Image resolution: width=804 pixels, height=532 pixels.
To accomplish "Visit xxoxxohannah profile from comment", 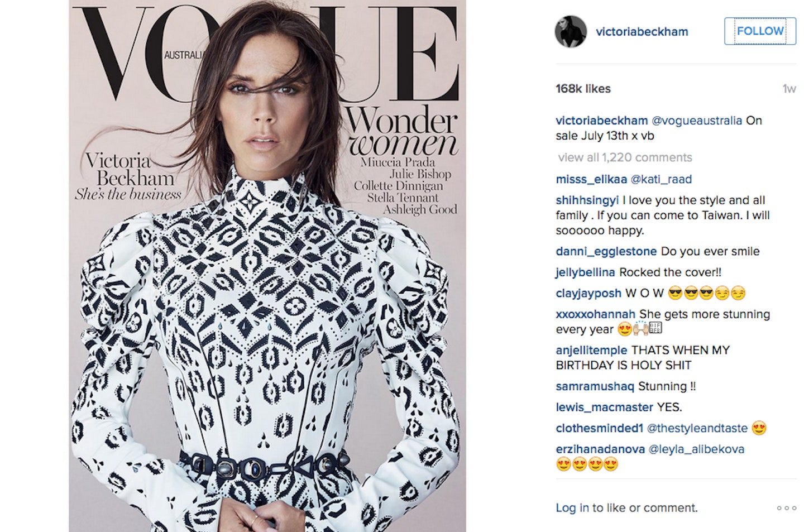I will click(x=596, y=314).
